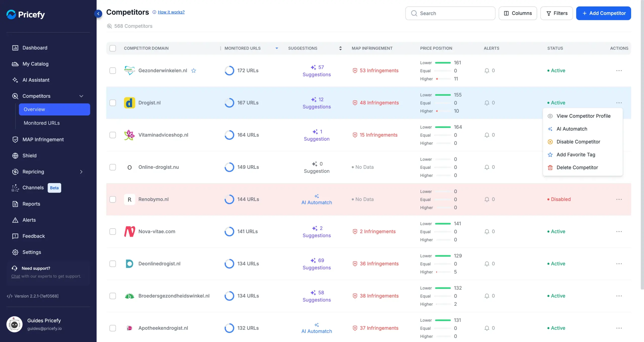Click the page vertical scrollbar
This screenshot has height=342, width=644.
tap(642, 145)
